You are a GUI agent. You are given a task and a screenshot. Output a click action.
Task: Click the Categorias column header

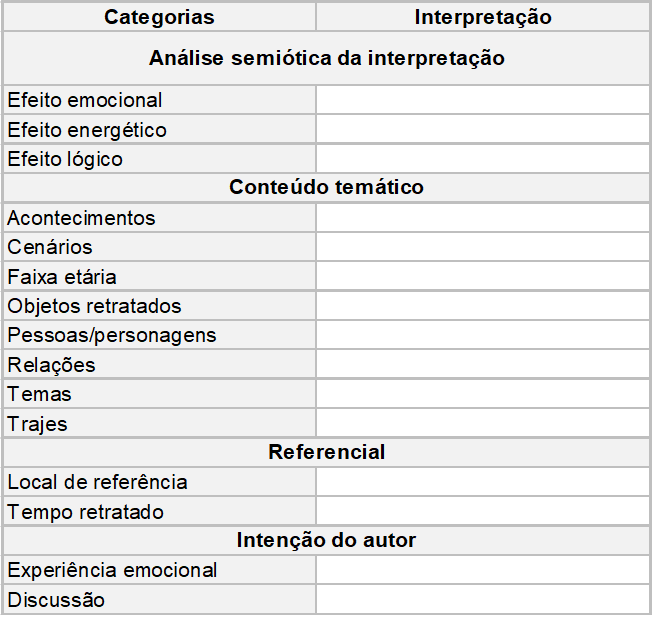point(159,17)
